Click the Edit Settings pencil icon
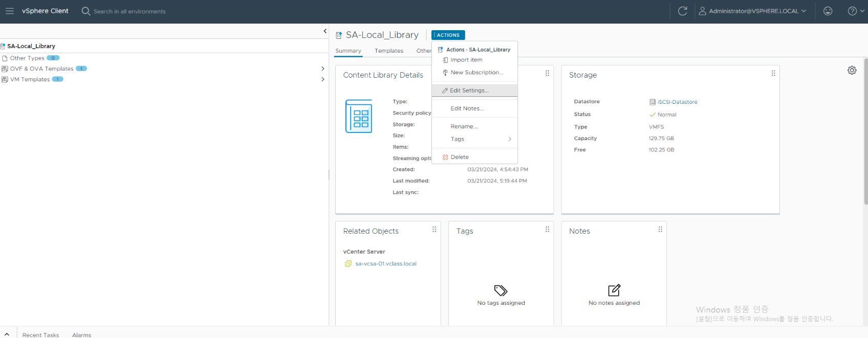Image resolution: width=868 pixels, height=338 pixels. 445,91
